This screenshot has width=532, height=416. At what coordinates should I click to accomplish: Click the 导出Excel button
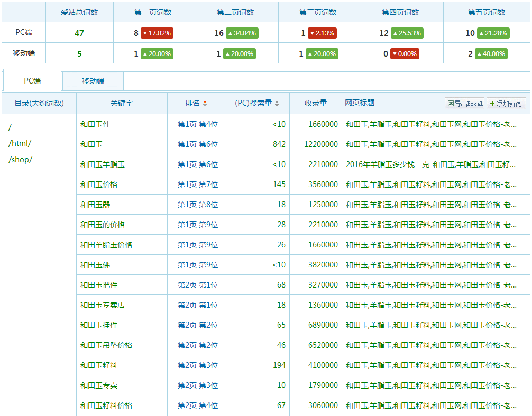[465, 104]
